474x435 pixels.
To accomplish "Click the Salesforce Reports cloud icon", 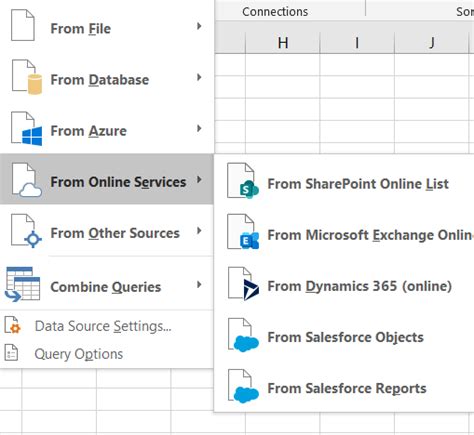I will 244,386.
